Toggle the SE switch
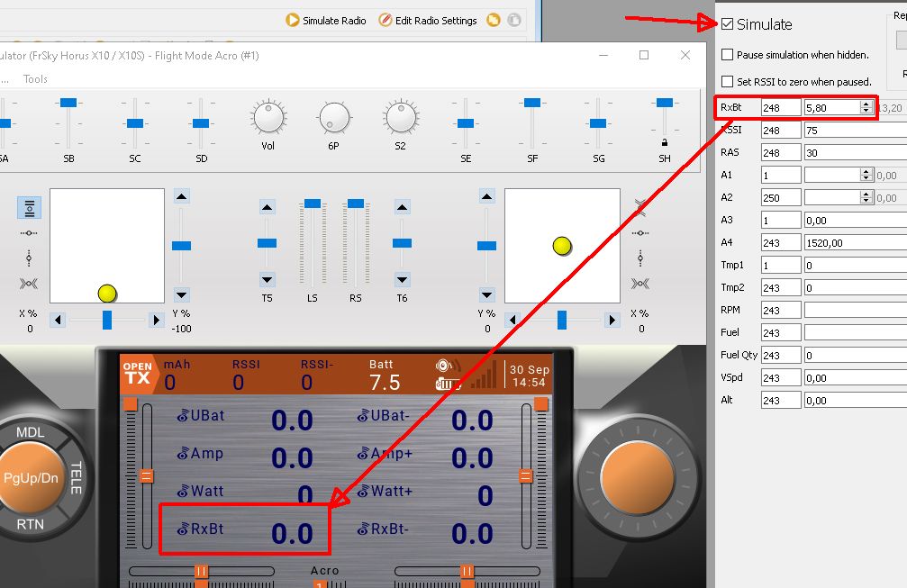The image size is (907, 588). [466, 123]
